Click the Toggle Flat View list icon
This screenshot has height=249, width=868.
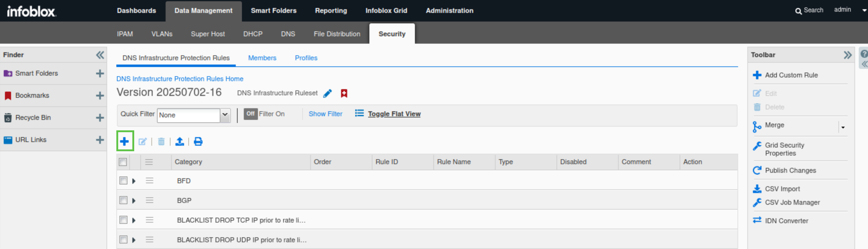[x=359, y=113]
